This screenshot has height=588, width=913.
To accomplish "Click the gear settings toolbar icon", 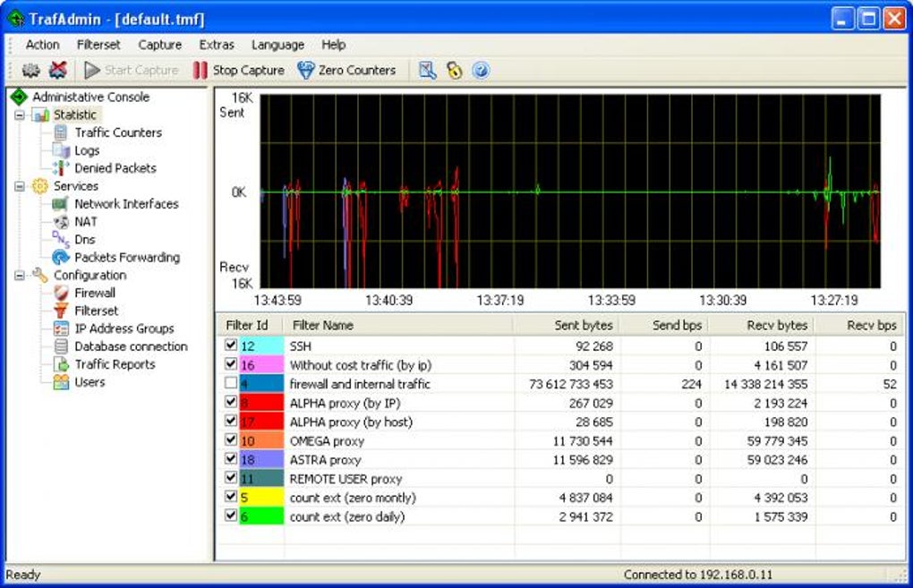I will click(30, 71).
